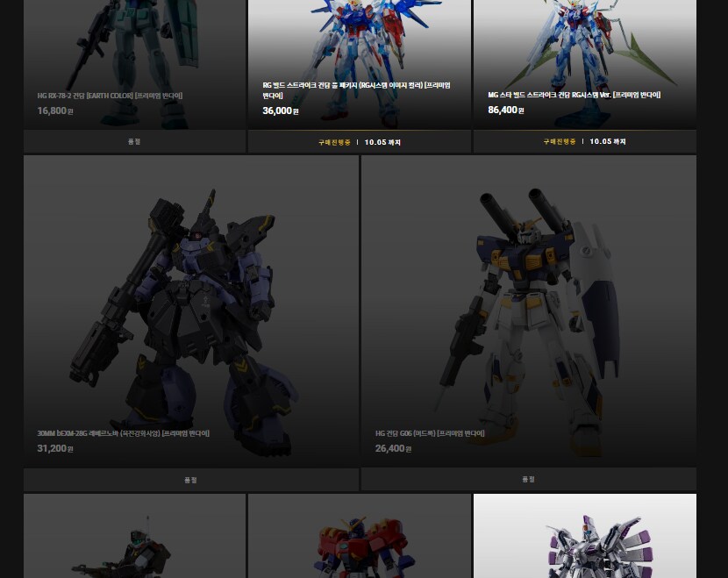Click the 31,200원 price

tap(55, 448)
